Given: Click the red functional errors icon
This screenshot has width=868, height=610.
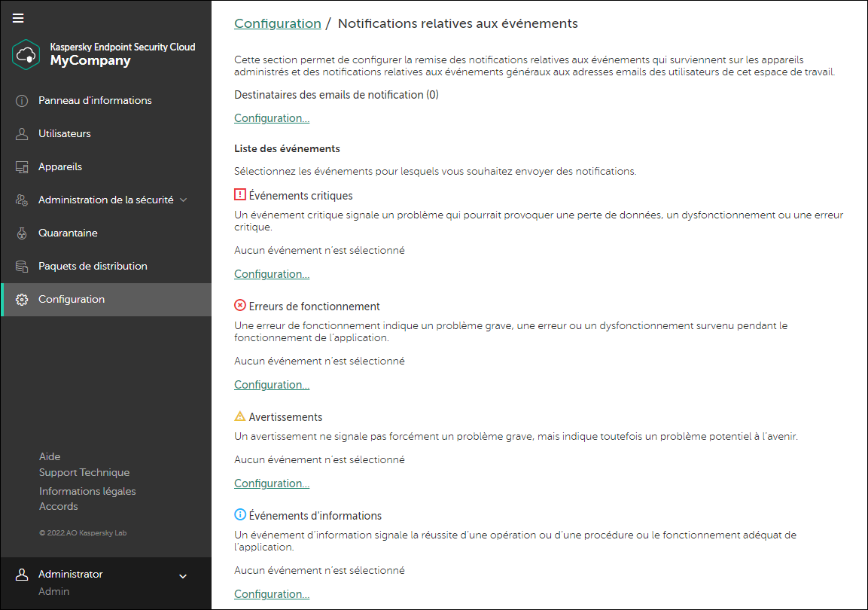Looking at the screenshot, I should [x=239, y=305].
